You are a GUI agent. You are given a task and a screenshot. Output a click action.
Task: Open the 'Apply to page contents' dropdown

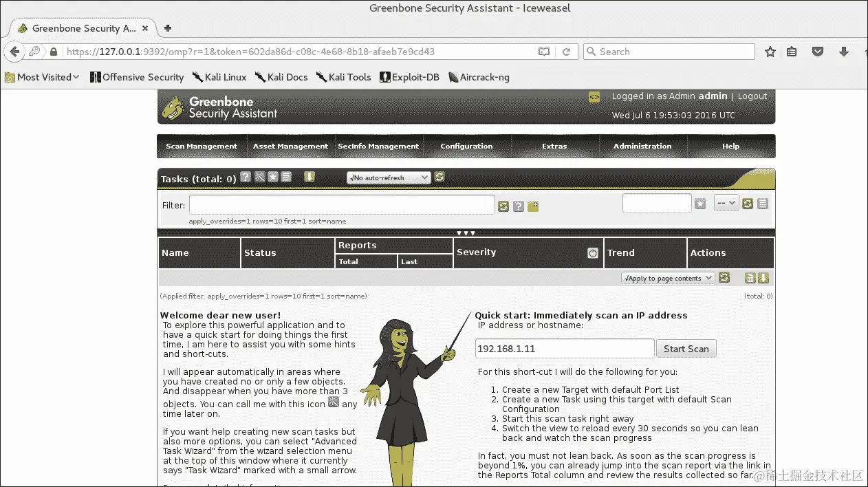point(667,278)
